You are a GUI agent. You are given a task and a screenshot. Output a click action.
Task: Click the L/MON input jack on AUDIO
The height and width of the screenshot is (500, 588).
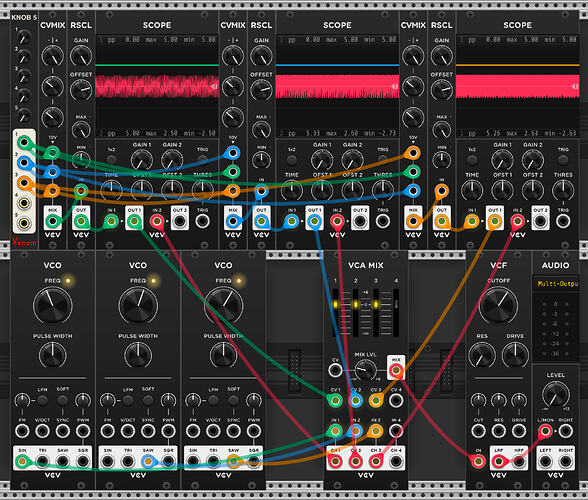click(x=545, y=431)
